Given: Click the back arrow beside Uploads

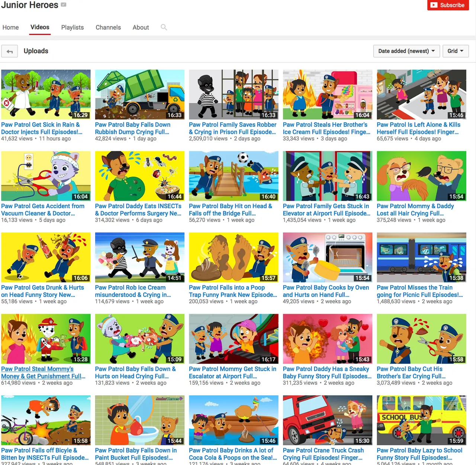Looking at the screenshot, I should (x=10, y=51).
